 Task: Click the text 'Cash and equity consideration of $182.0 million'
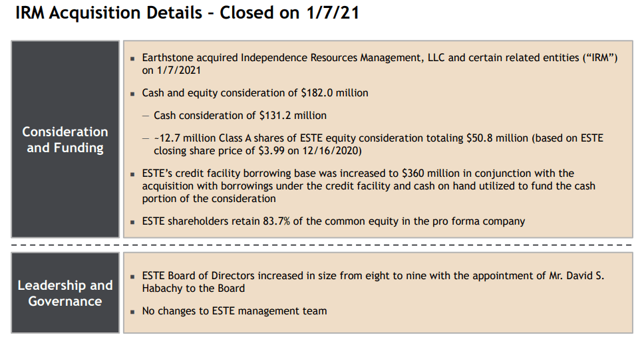click(x=255, y=93)
